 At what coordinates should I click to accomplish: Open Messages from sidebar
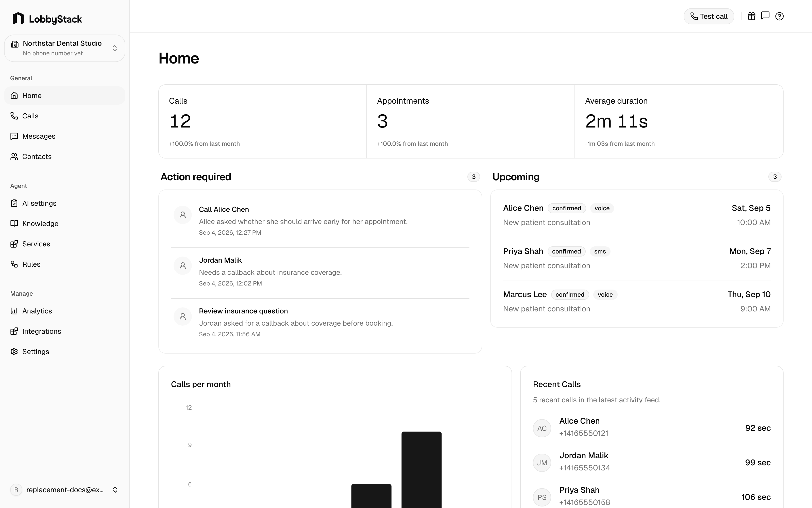64,136
